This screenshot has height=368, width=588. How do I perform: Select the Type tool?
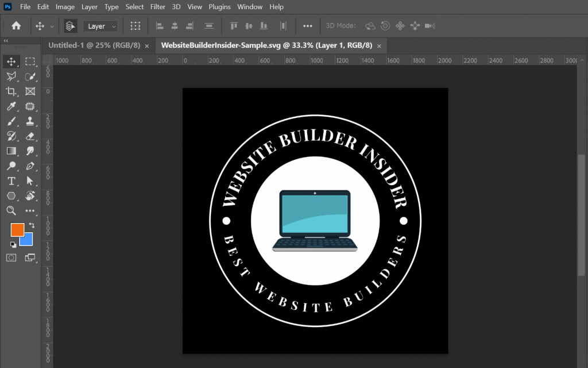[x=11, y=181]
